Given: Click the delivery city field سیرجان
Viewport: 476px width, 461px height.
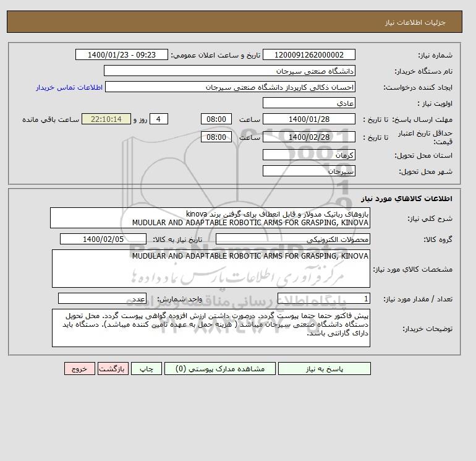Looking at the screenshot, I should click(308, 171).
